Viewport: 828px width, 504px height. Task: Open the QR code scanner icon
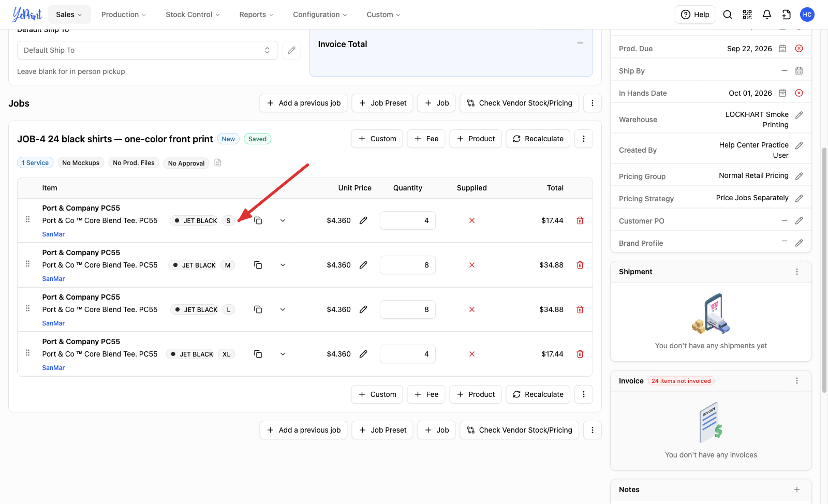[x=747, y=14]
